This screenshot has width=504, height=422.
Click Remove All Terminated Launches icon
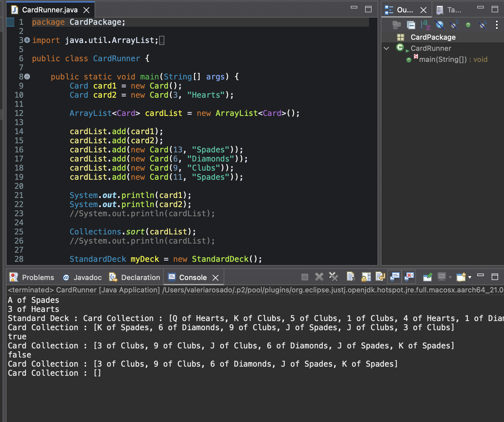pos(334,277)
